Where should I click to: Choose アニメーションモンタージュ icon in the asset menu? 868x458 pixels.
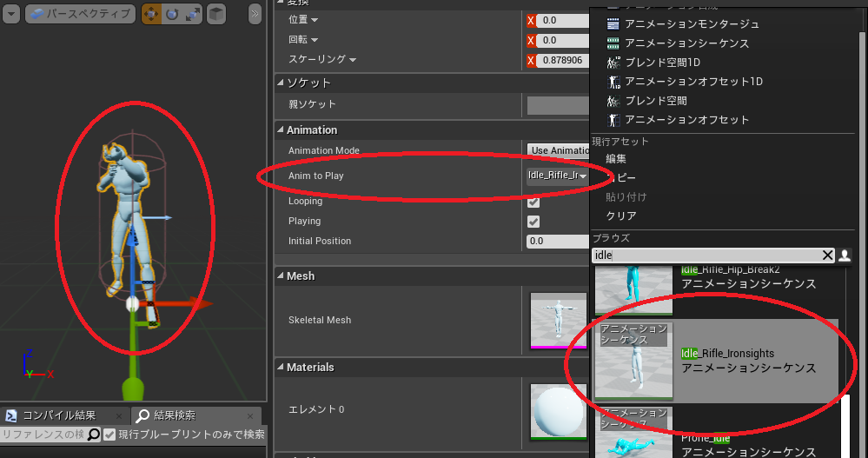pos(613,23)
